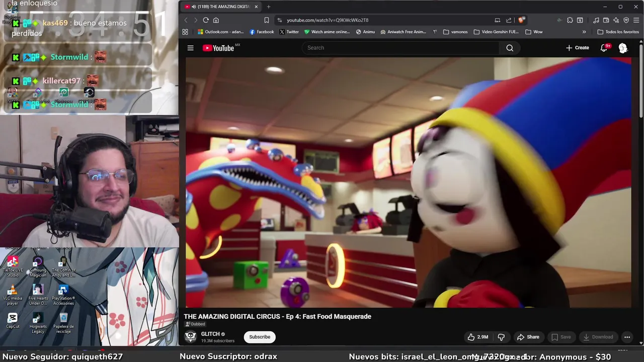Open the browser main menu

tap(636, 20)
